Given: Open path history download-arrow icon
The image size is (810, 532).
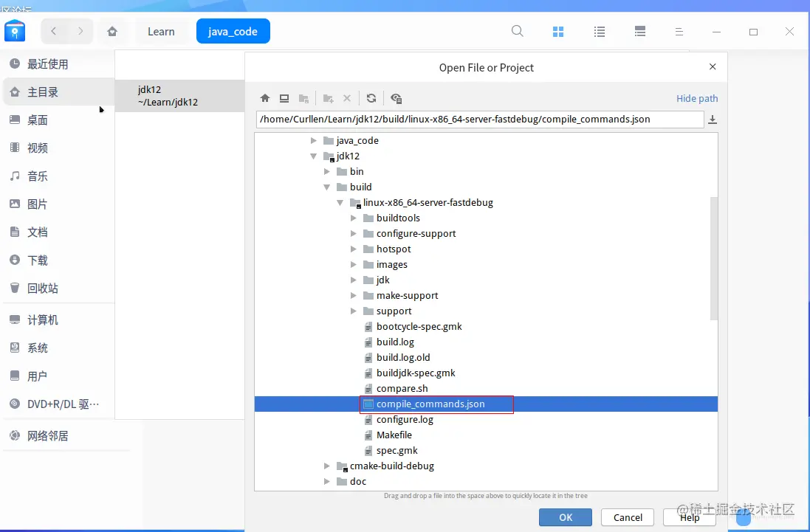Looking at the screenshot, I should [713, 120].
